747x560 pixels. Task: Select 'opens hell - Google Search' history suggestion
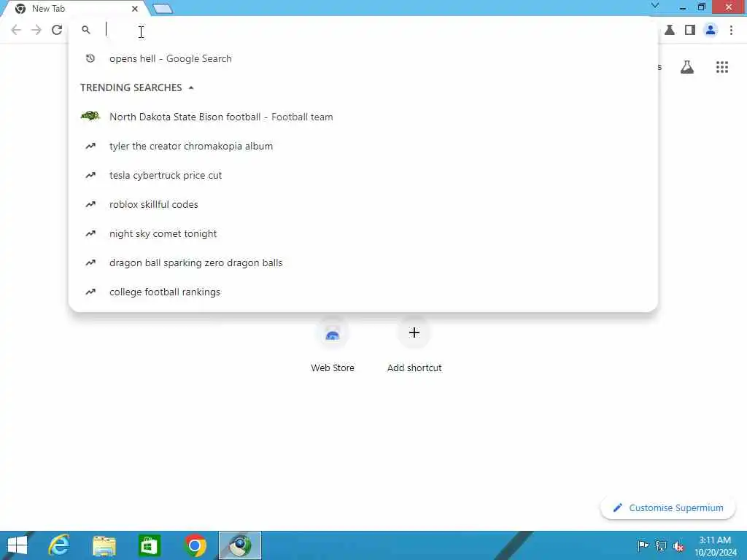[x=363, y=58]
